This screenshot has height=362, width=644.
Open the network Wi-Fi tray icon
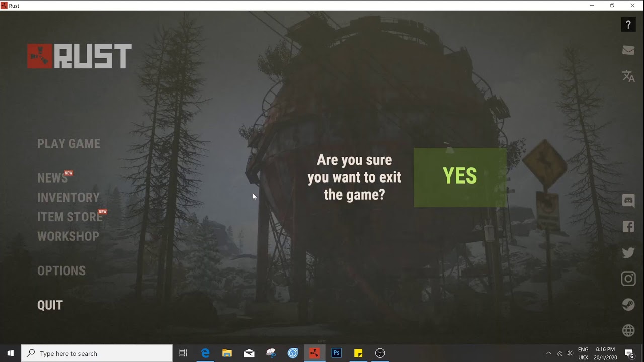(559, 353)
